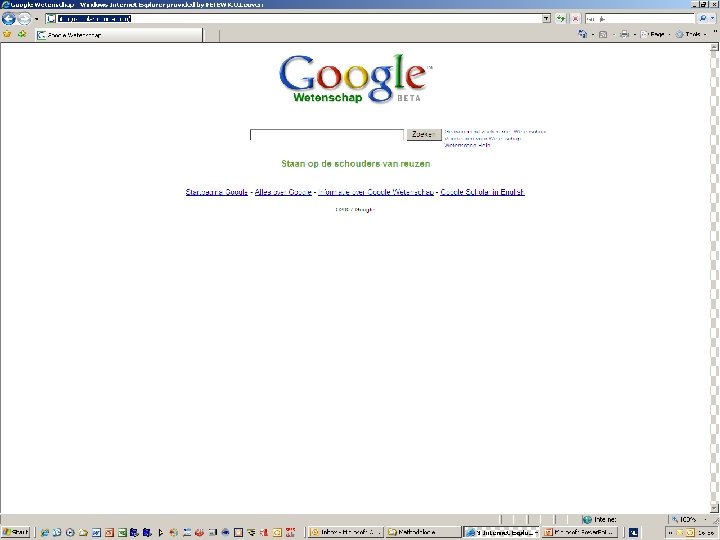720x540 pixels.
Task: Click the magnifying glass search icon
Action: click(703, 19)
